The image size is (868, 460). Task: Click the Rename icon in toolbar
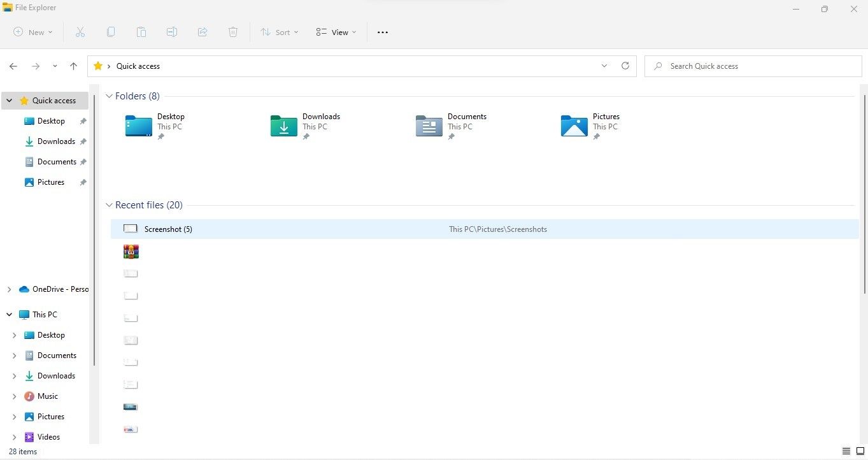point(172,32)
